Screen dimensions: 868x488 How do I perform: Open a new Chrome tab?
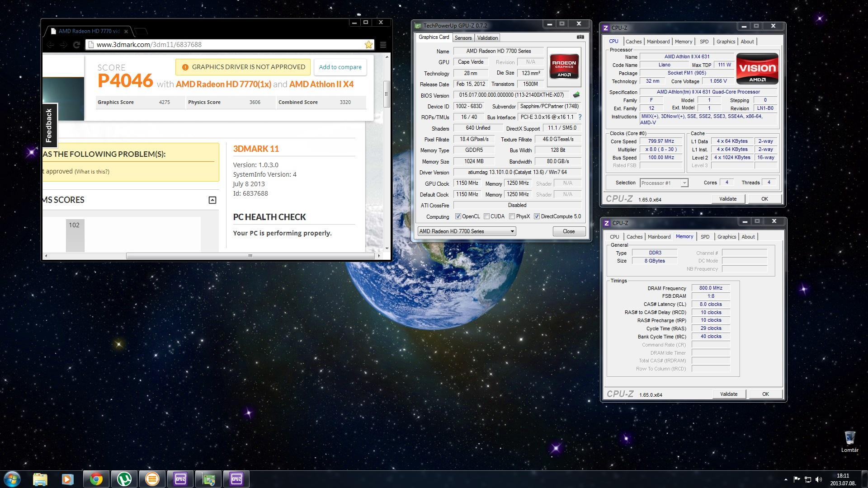click(x=141, y=31)
